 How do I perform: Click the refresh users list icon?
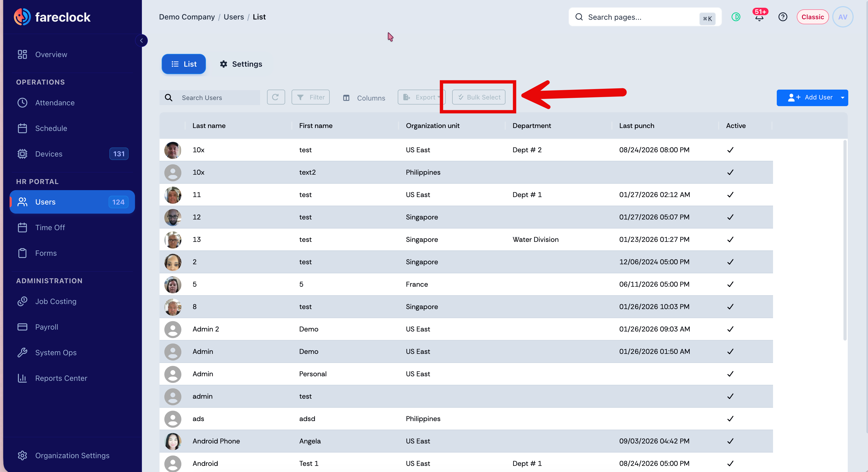click(x=276, y=97)
